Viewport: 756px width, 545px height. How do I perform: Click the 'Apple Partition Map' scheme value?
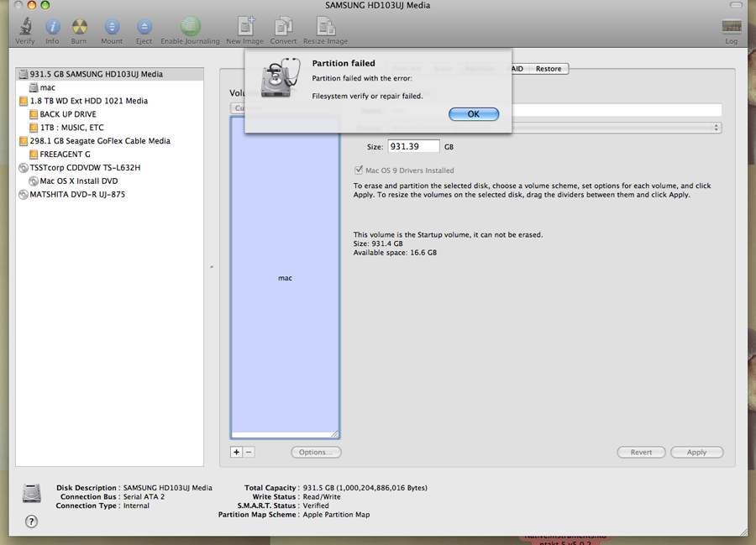click(x=336, y=515)
